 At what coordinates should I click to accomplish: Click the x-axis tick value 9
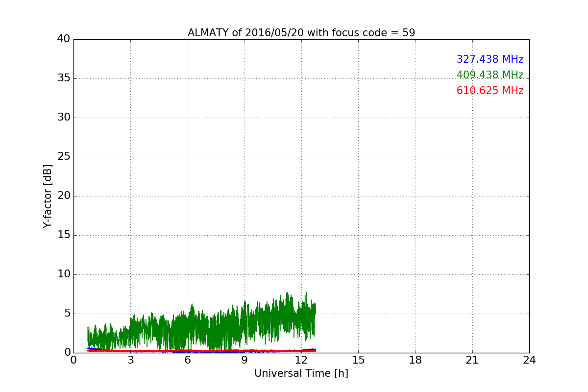point(245,360)
